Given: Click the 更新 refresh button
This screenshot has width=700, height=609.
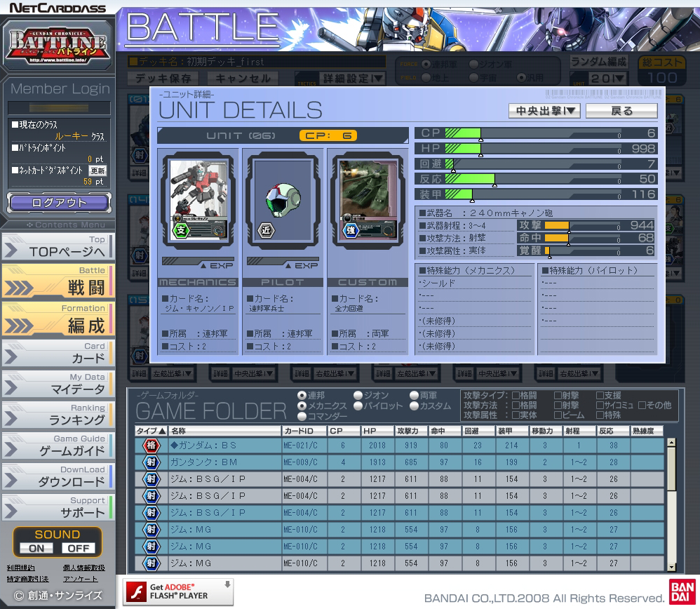Looking at the screenshot, I should point(97,170).
